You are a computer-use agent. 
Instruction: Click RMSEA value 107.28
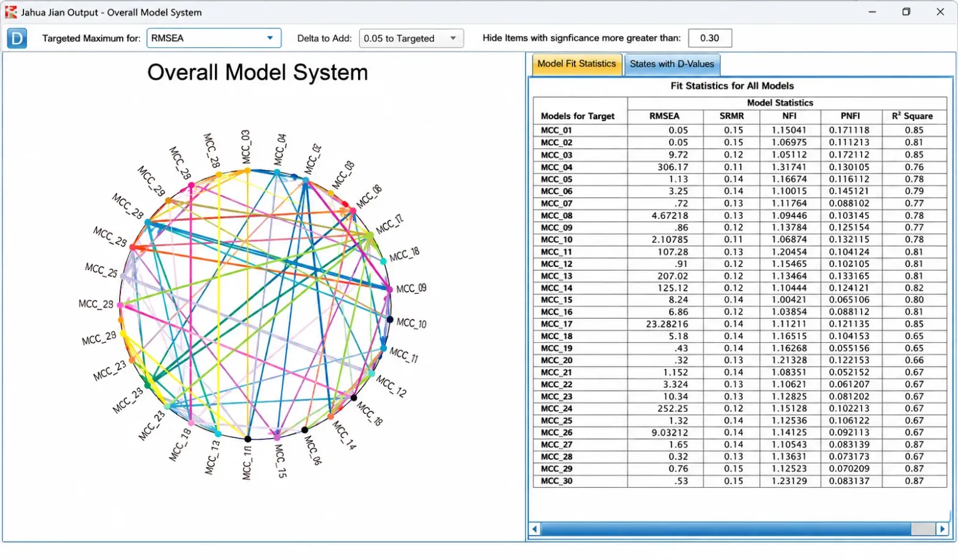pos(672,252)
